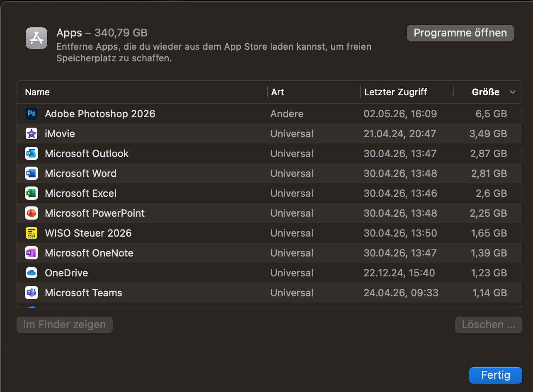Screen dimensions: 533x392
Task: Click the Im Finder zeigen button
Action: 65,325
